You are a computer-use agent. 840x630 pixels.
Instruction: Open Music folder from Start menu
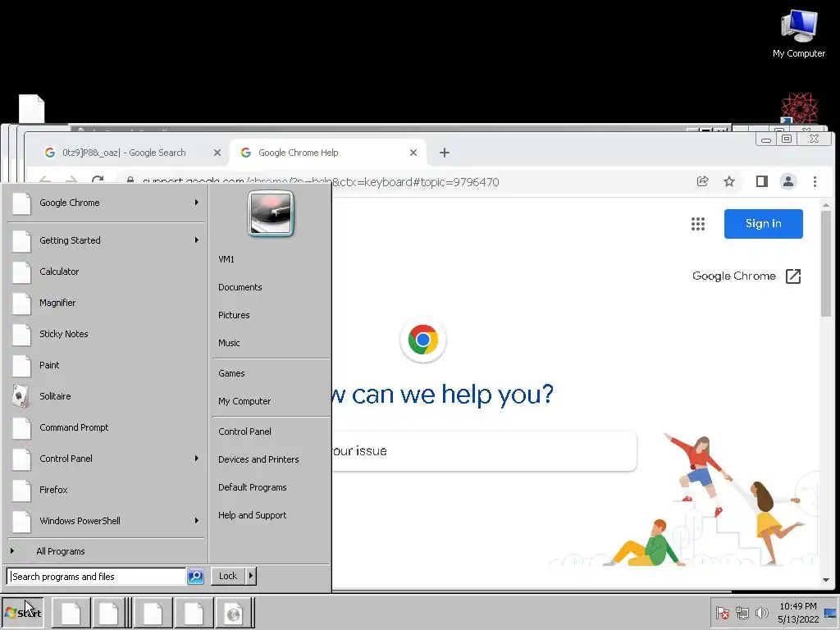[230, 343]
